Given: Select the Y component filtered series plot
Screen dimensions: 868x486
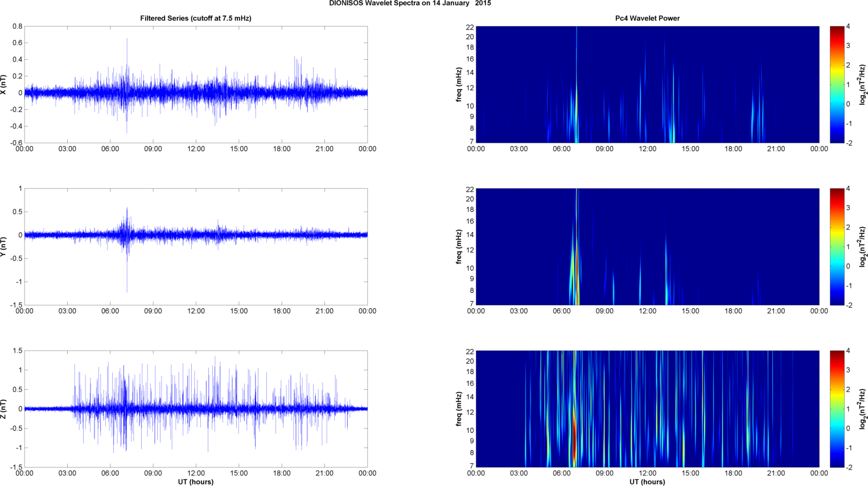Looking at the screenshot, I should point(196,246).
